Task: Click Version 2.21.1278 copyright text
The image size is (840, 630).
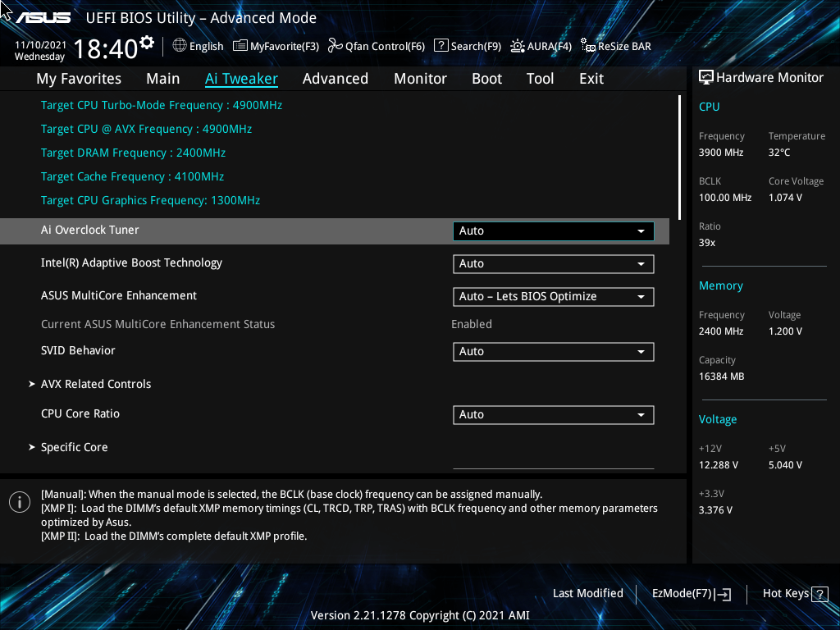Action: 420,615
